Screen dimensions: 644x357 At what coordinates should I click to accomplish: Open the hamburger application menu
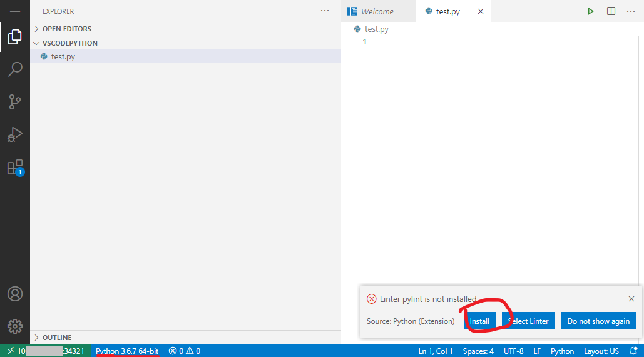tap(15, 11)
